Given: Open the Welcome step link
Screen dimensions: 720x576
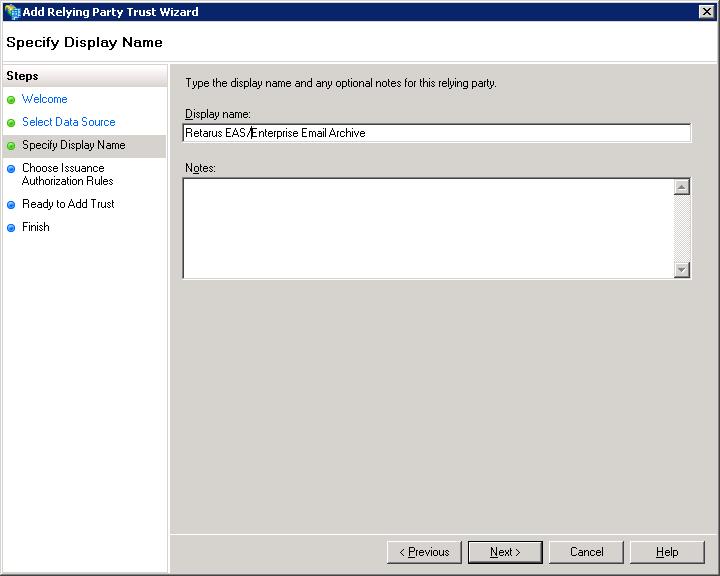Looking at the screenshot, I should click(x=45, y=100).
